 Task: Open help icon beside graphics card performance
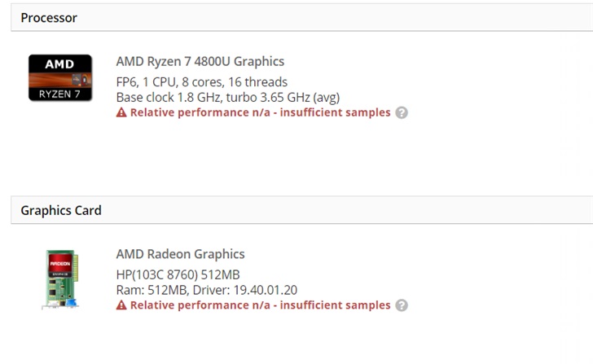point(402,305)
